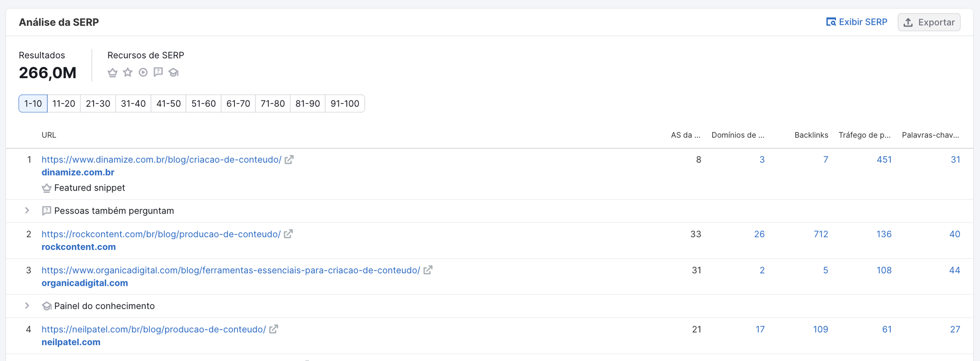Viewport: 980px width, 361px height.
Task: Click the Exportar button
Action: (929, 22)
